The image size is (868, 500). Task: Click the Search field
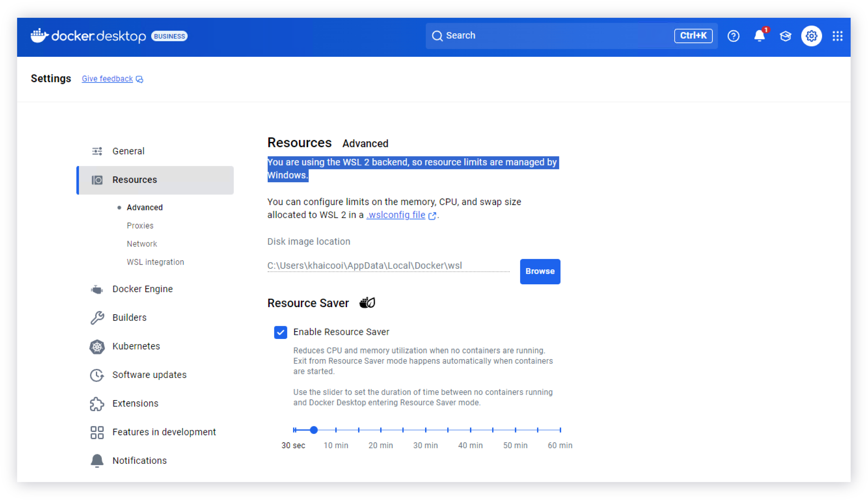[571, 36]
